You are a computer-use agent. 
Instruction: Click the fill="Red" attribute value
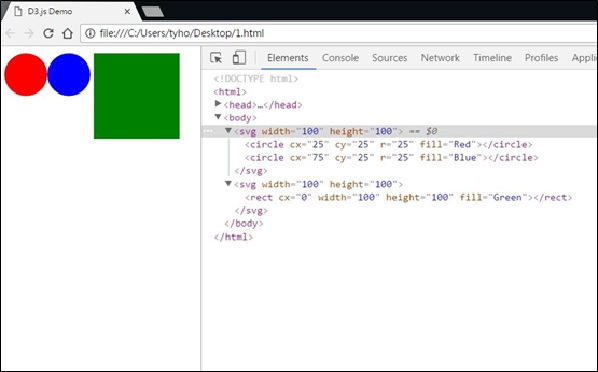[448, 145]
